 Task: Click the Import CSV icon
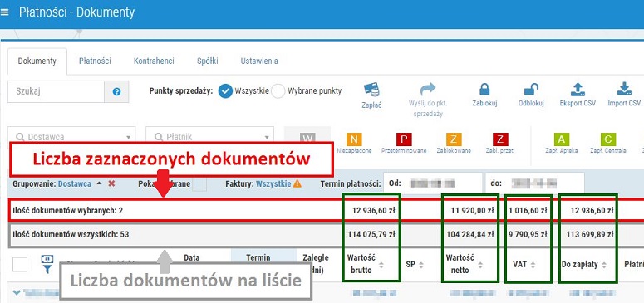pos(624,89)
